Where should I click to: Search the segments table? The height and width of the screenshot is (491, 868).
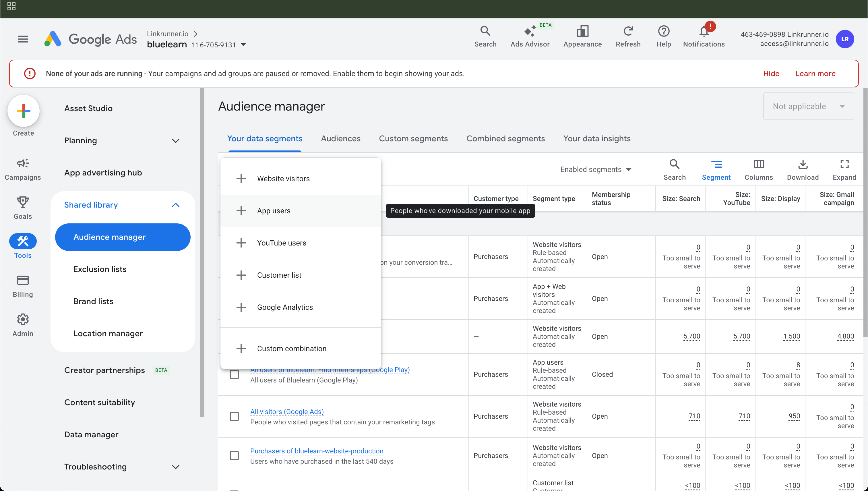pyautogui.click(x=674, y=170)
